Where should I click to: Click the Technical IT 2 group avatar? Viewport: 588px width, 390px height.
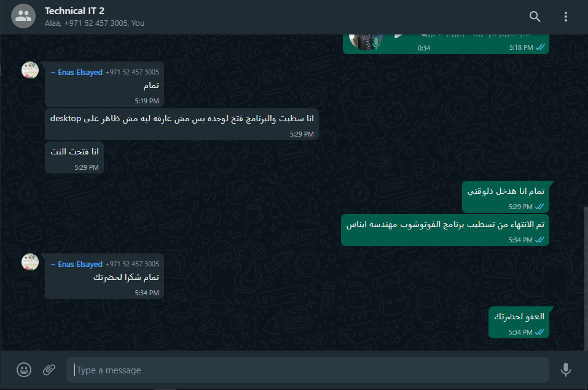click(23, 16)
